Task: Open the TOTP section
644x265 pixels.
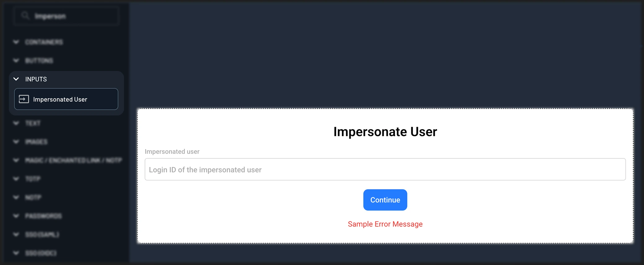Action: (x=16, y=179)
